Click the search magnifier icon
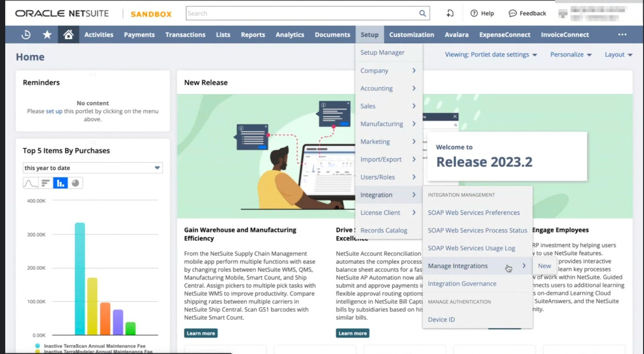 pyautogui.click(x=422, y=13)
